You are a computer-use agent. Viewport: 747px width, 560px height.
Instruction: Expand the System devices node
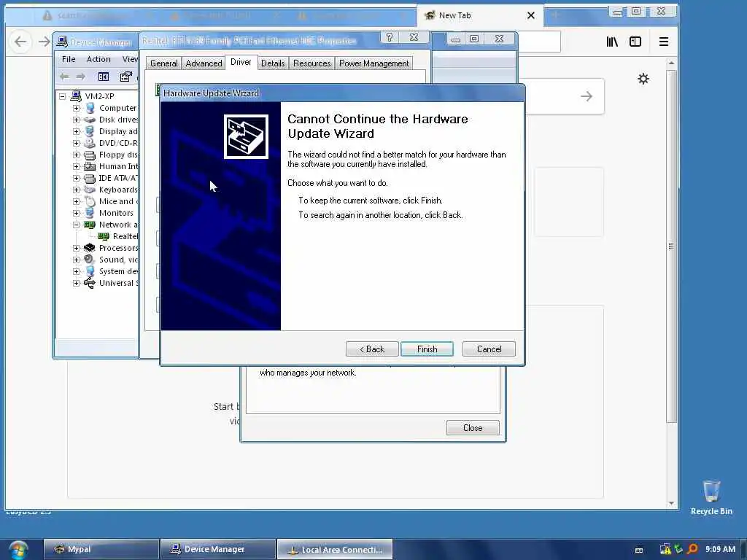76,271
